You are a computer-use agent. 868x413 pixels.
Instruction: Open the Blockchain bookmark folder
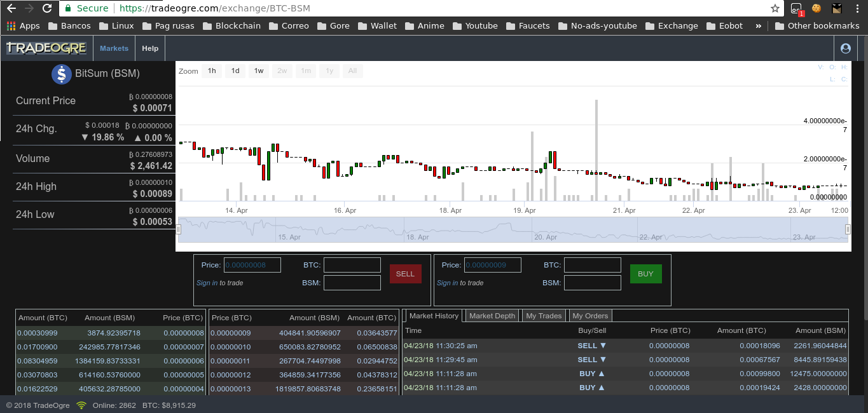[231, 26]
